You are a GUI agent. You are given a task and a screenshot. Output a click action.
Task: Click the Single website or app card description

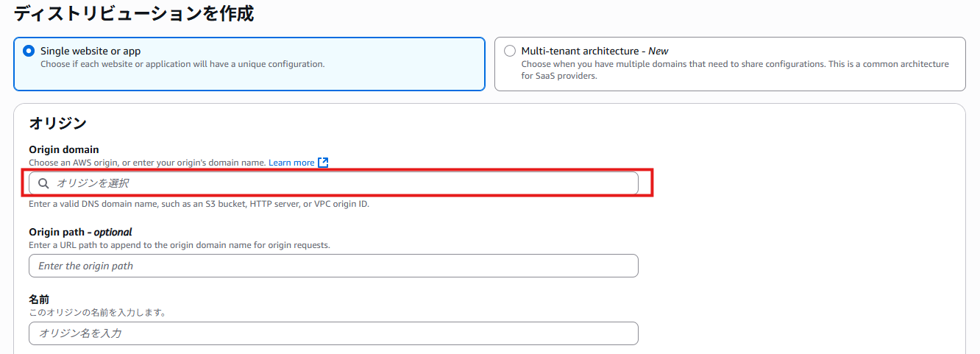click(x=182, y=64)
